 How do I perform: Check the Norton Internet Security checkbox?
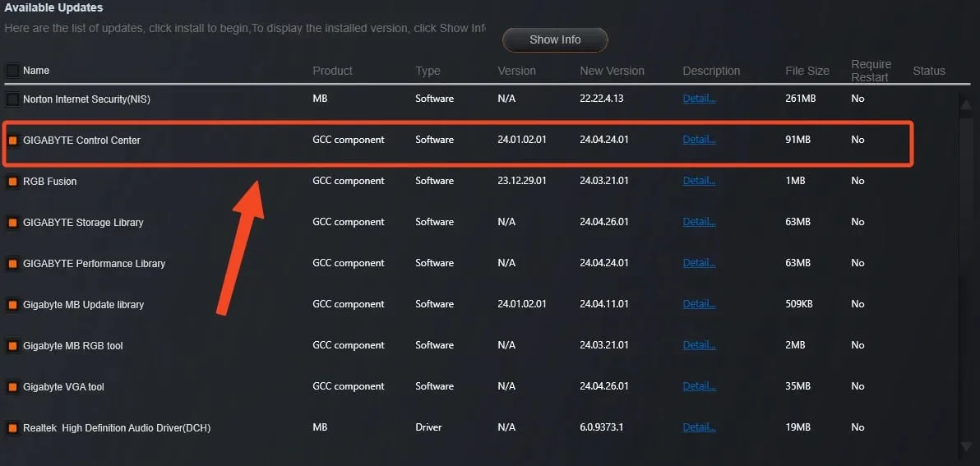tap(12, 99)
